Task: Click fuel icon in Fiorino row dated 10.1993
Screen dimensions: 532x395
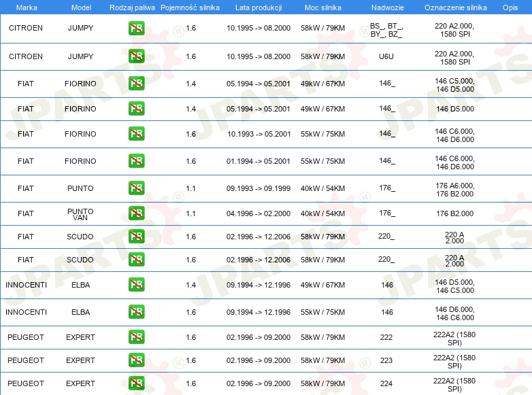Action: 136,133
